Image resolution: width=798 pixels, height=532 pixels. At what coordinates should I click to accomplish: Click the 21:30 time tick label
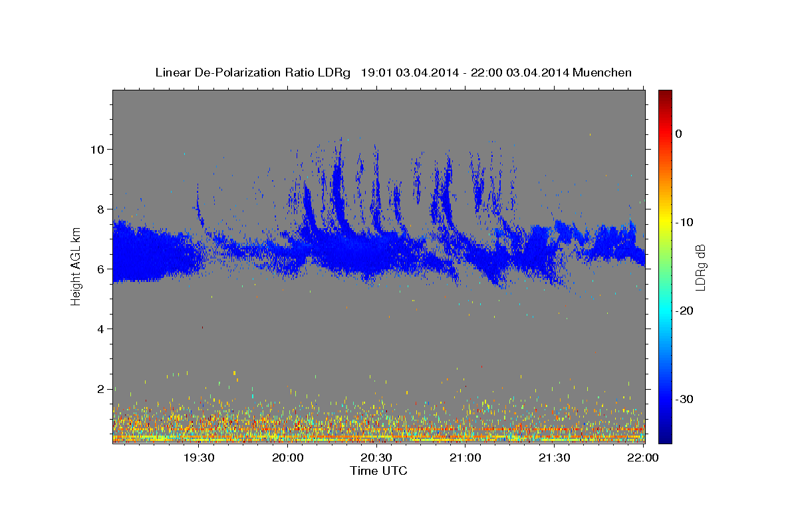554,458
